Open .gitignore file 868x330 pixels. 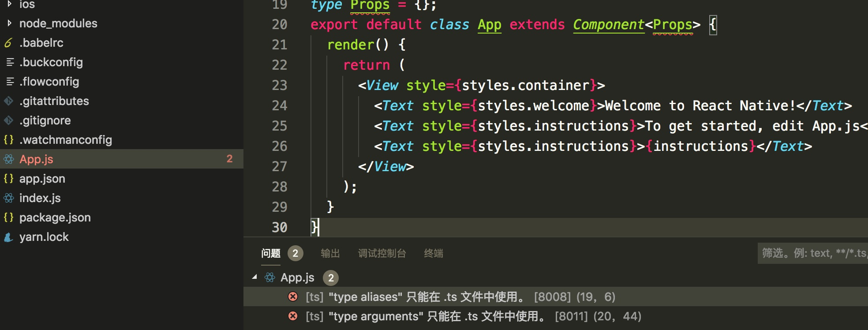click(45, 120)
